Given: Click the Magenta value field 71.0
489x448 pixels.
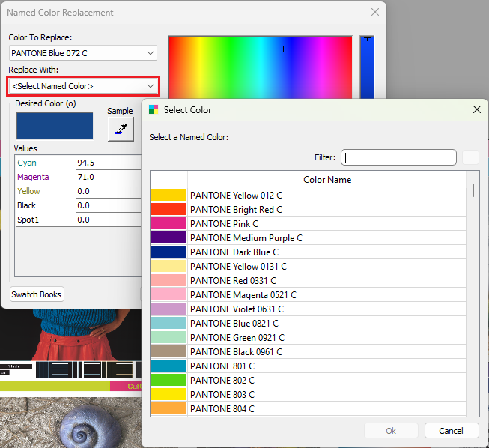Looking at the screenshot, I should point(109,177).
